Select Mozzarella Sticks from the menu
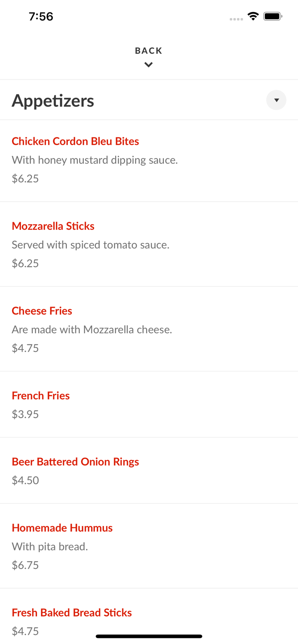The image size is (298, 644). (x=53, y=226)
